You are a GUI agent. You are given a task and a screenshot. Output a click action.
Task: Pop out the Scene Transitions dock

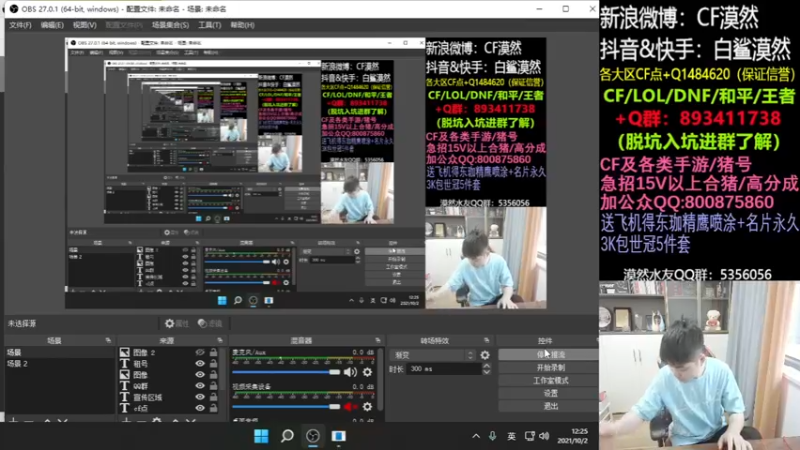486,340
